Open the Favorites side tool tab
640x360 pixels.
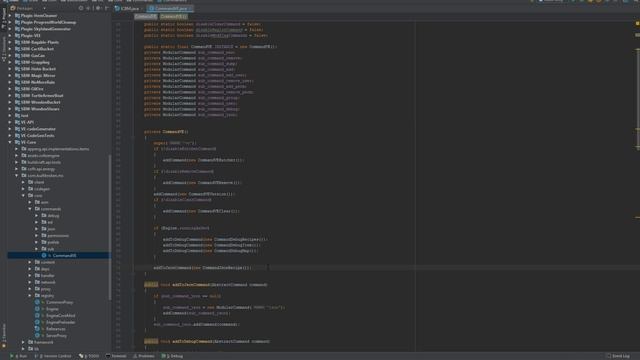pos(4,336)
